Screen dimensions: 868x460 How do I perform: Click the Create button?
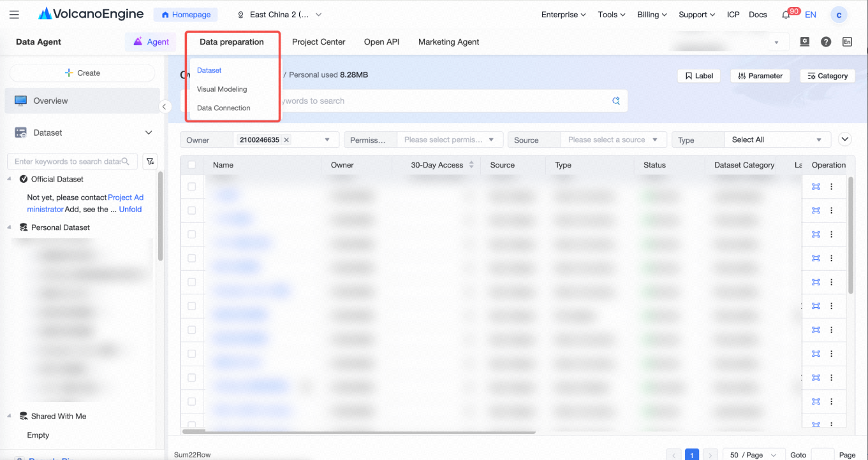click(82, 73)
